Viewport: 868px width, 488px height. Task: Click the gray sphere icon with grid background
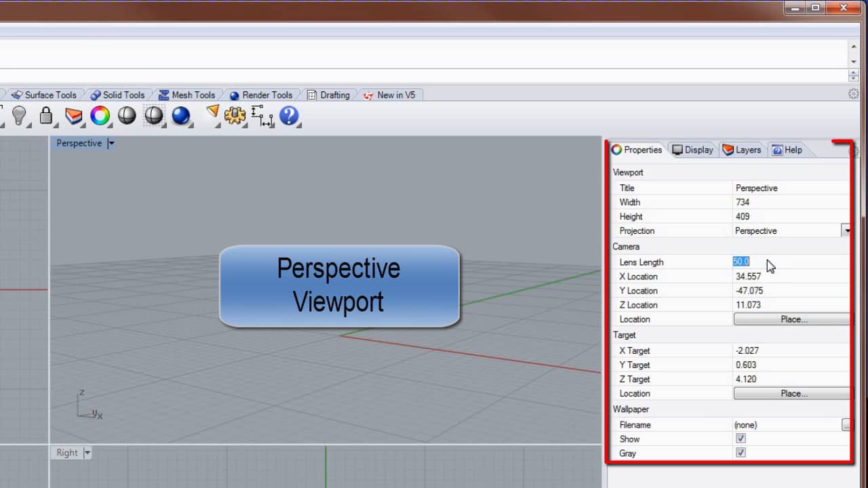(x=154, y=116)
